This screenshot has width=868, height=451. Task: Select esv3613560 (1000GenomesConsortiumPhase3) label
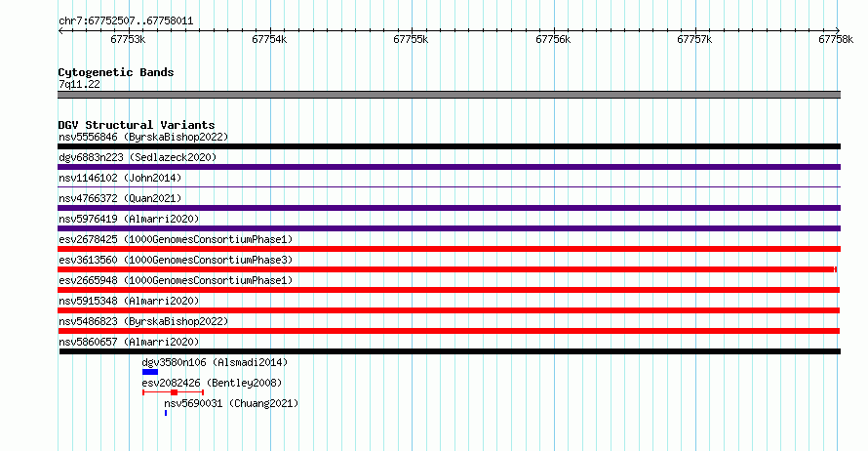[176, 260]
